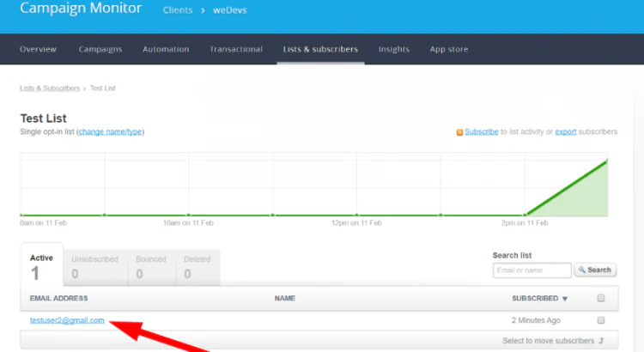Focus the Email or name search field

(x=532, y=270)
